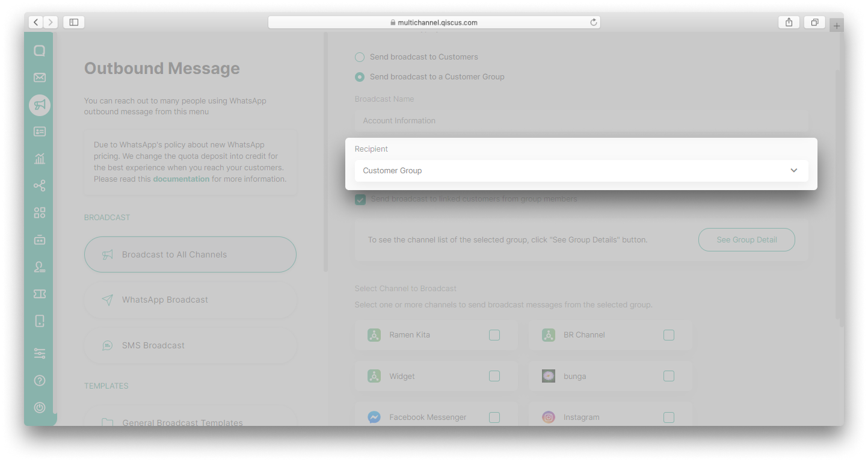The image size is (868, 462).
Task: Toggle the Safari sidebar button
Action: point(73,22)
